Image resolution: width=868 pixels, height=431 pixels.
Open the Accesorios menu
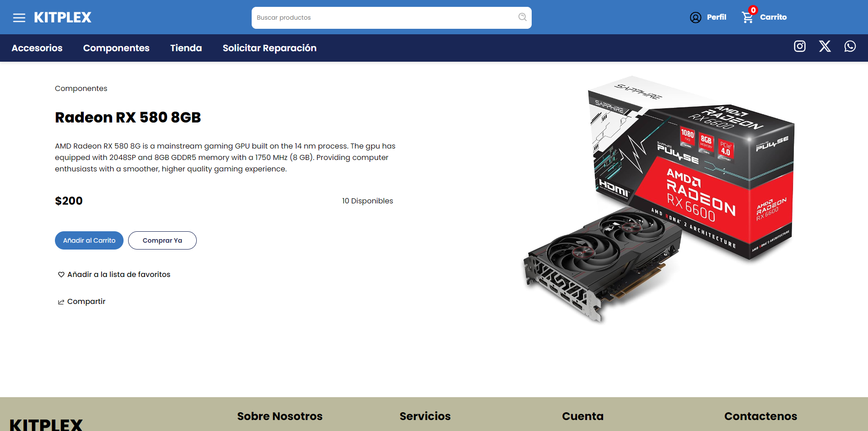click(37, 48)
